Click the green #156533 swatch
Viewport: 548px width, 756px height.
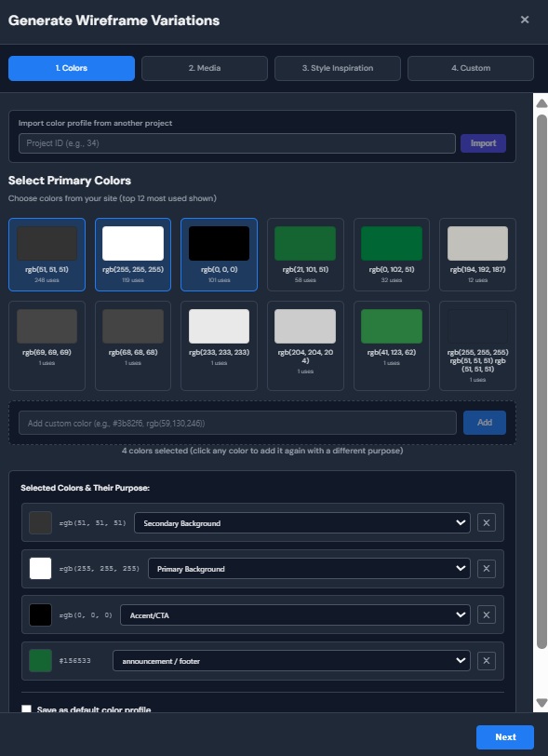[41, 660]
